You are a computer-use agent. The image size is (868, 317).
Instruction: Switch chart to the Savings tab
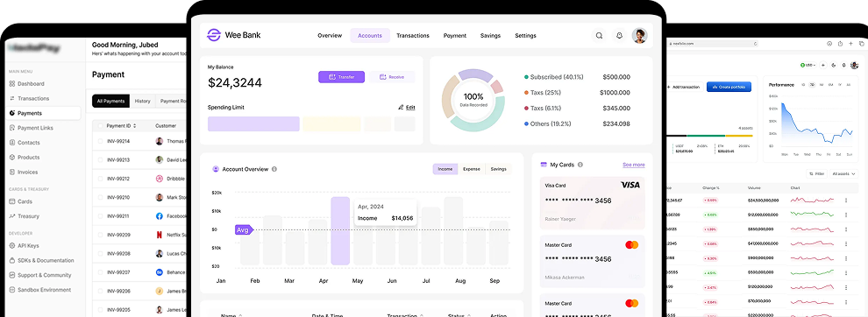tap(498, 169)
